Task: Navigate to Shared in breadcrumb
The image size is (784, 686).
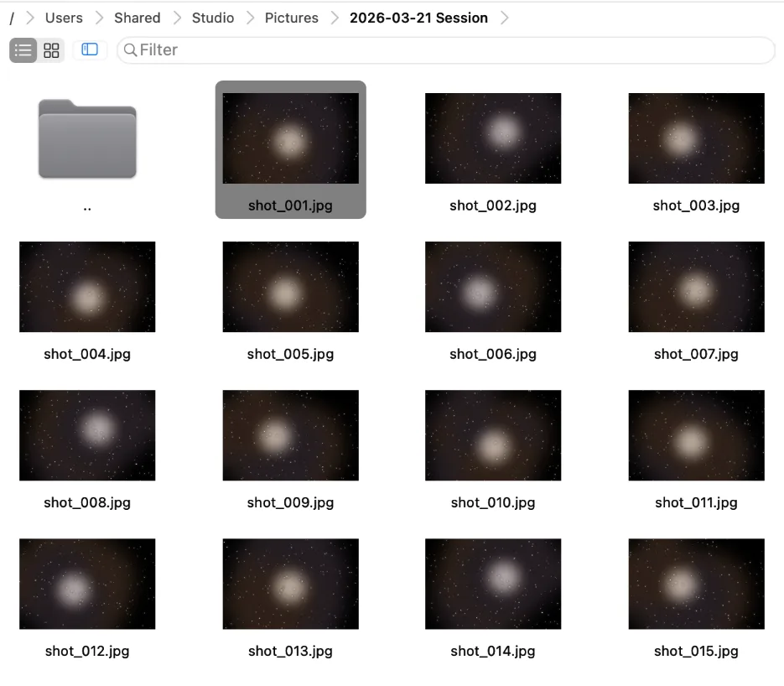Action: (x=137, y=18)
